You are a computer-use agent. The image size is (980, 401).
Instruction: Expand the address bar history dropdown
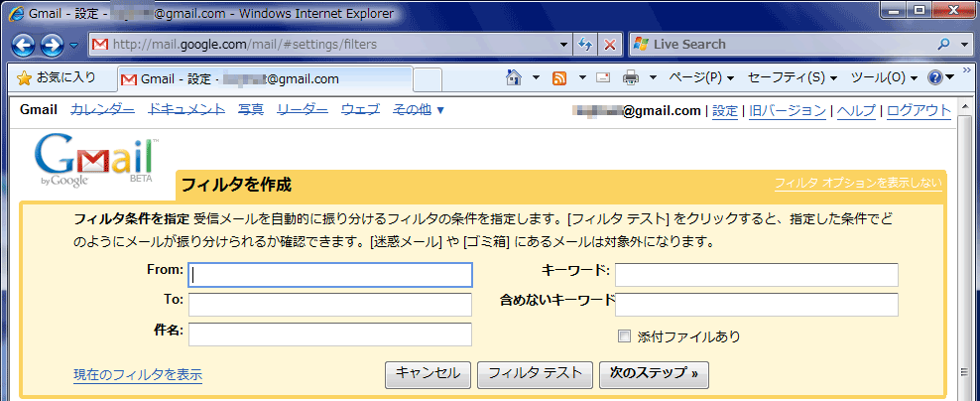(x=564, y=45)
